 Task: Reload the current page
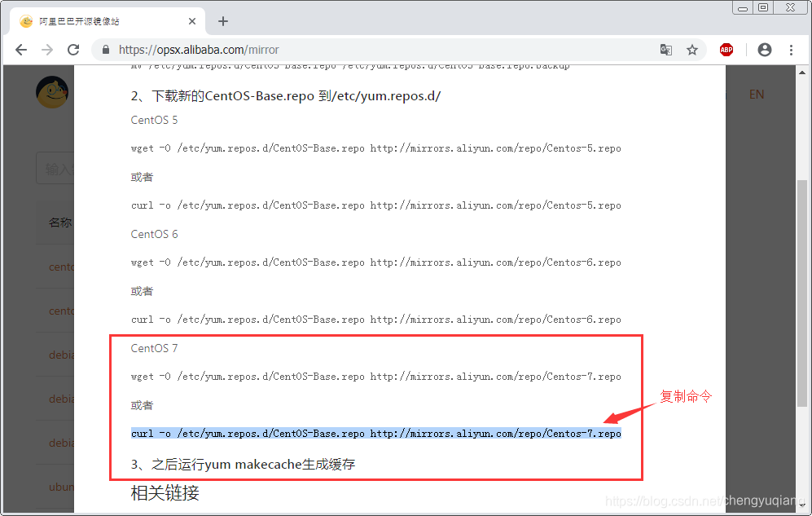73,50
